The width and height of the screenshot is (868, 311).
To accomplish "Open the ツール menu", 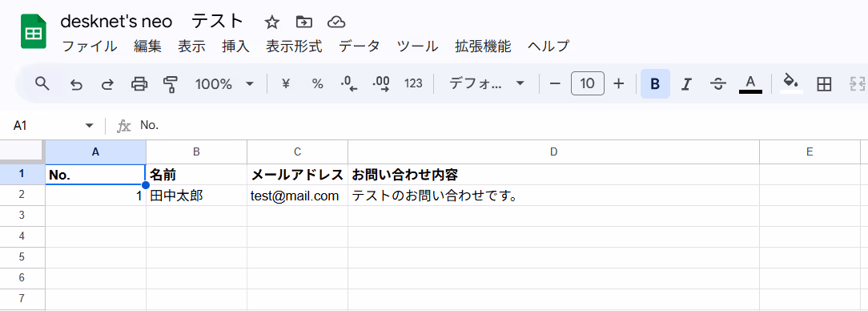I will tap(417, 46).
